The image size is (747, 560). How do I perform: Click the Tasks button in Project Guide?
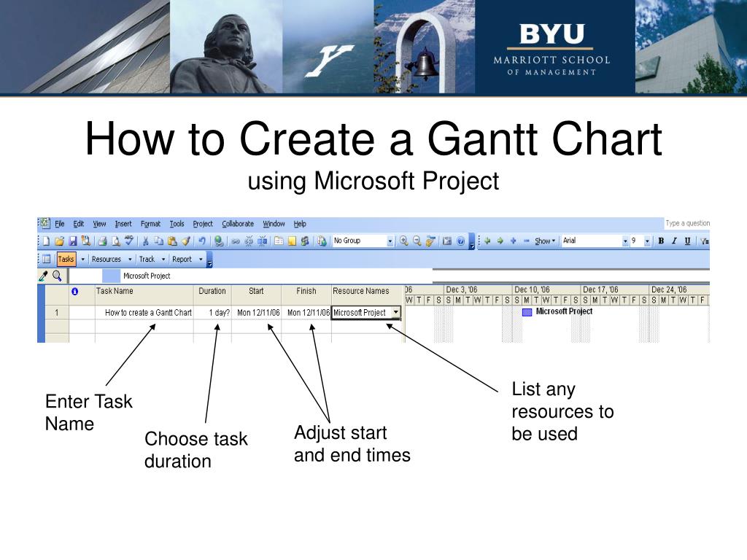66,259
